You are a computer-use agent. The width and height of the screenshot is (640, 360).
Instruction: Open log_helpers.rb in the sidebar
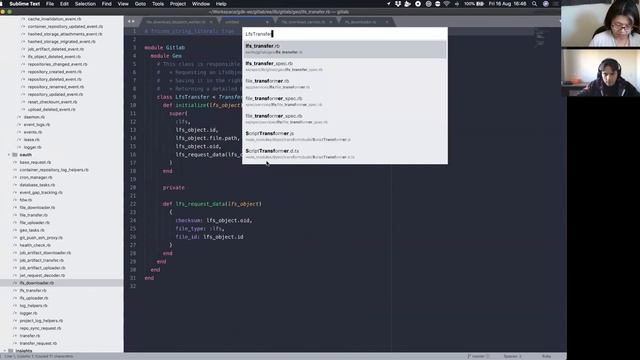click(x=33, y=306)
